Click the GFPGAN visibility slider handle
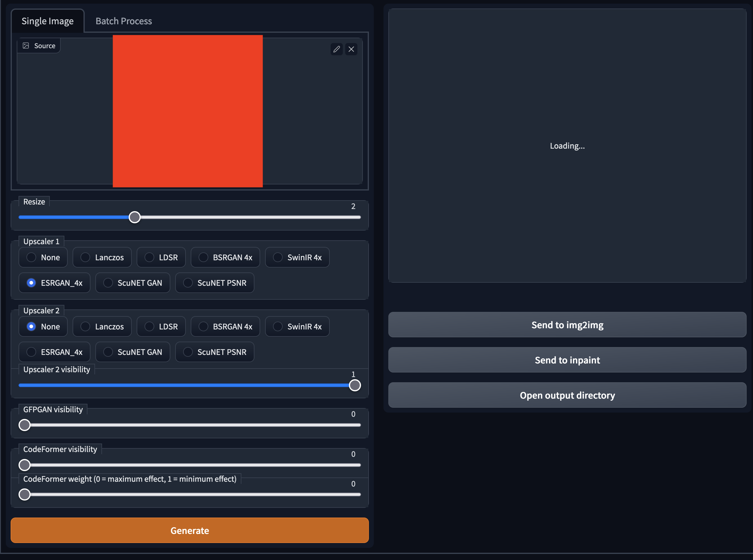This screenshot has width=753, height=560. point(24,425)
